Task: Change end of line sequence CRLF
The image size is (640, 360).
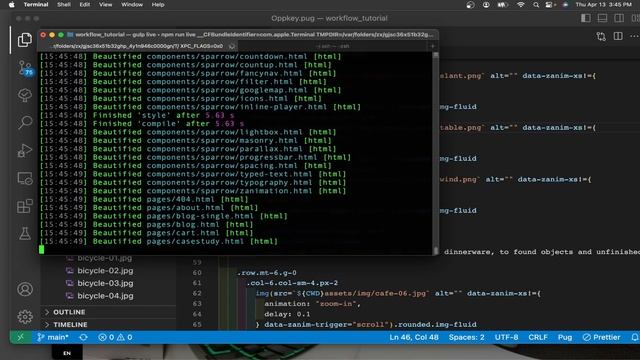Action: (x=538, y=338)
